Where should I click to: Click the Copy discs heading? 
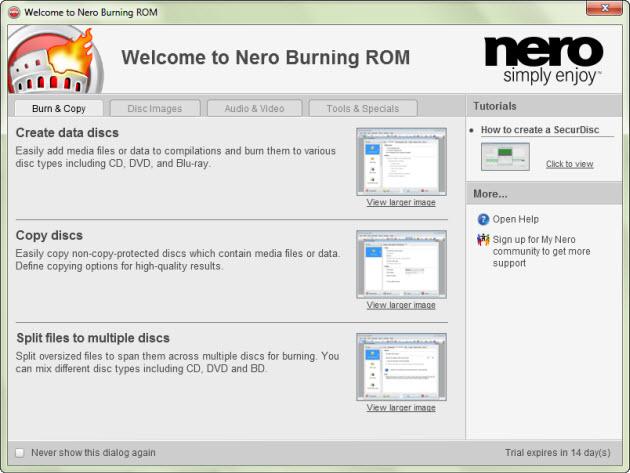pyautogui.click(x=49, y=235)
